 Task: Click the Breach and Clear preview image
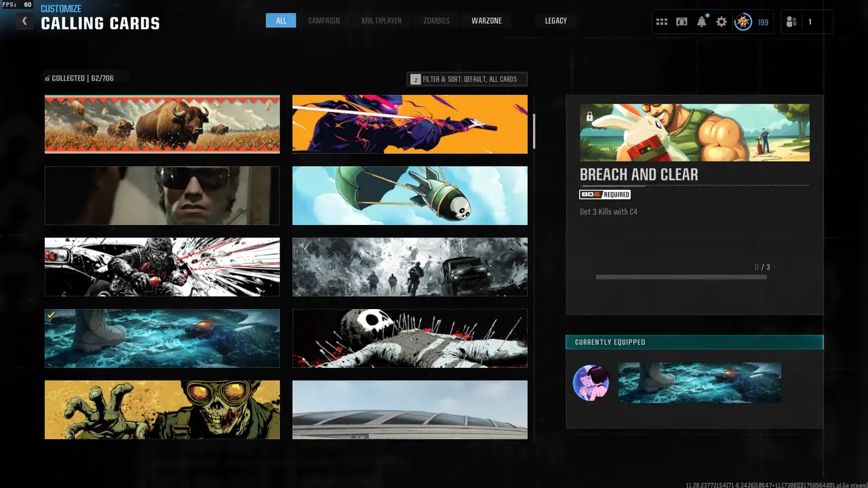coord(694,132)
